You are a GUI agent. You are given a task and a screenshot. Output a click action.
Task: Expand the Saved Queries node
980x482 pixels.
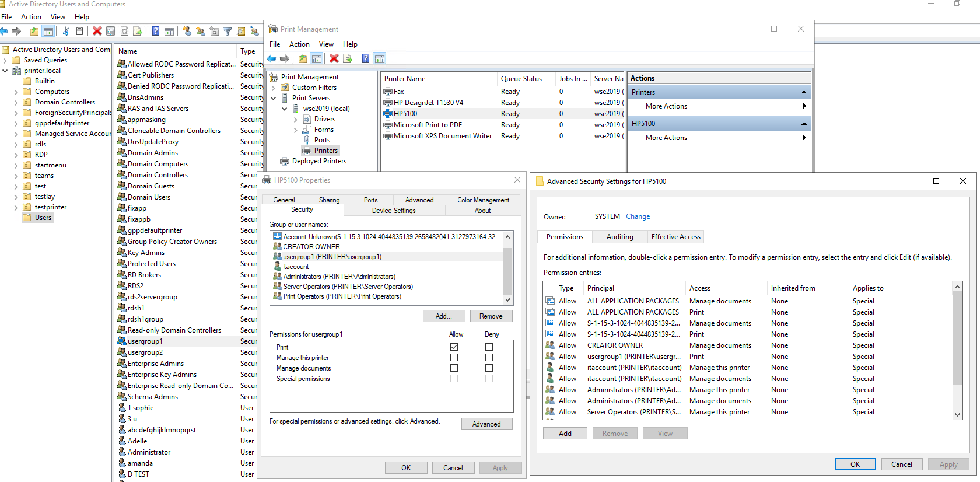[x=5, y=60]
